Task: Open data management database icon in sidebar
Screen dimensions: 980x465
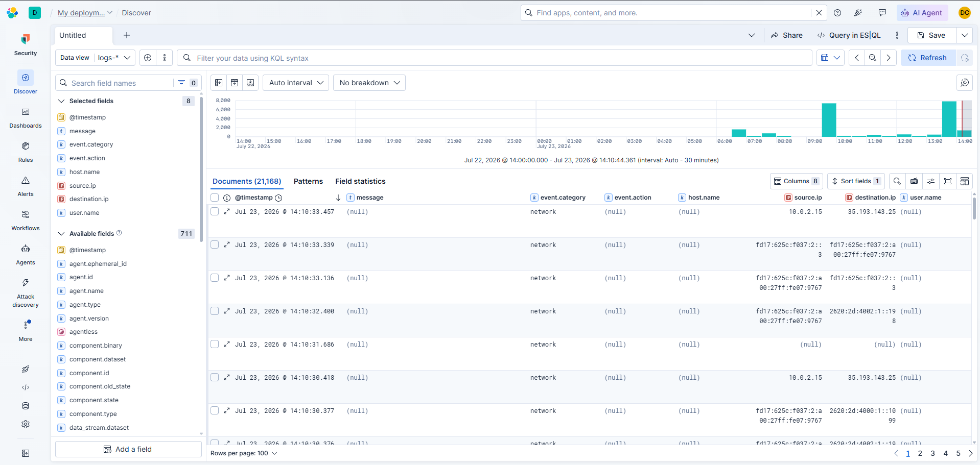Action: (26, 406)
